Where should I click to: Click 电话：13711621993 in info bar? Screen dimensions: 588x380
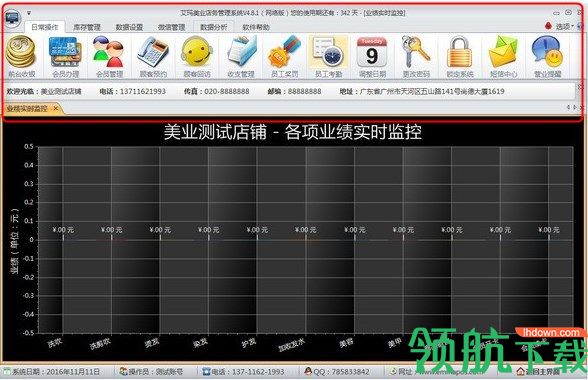point(132,91)
